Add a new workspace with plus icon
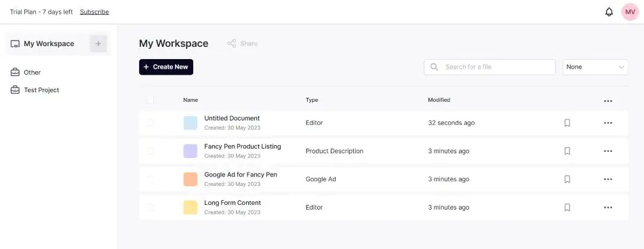 click(x=98, y=43)
